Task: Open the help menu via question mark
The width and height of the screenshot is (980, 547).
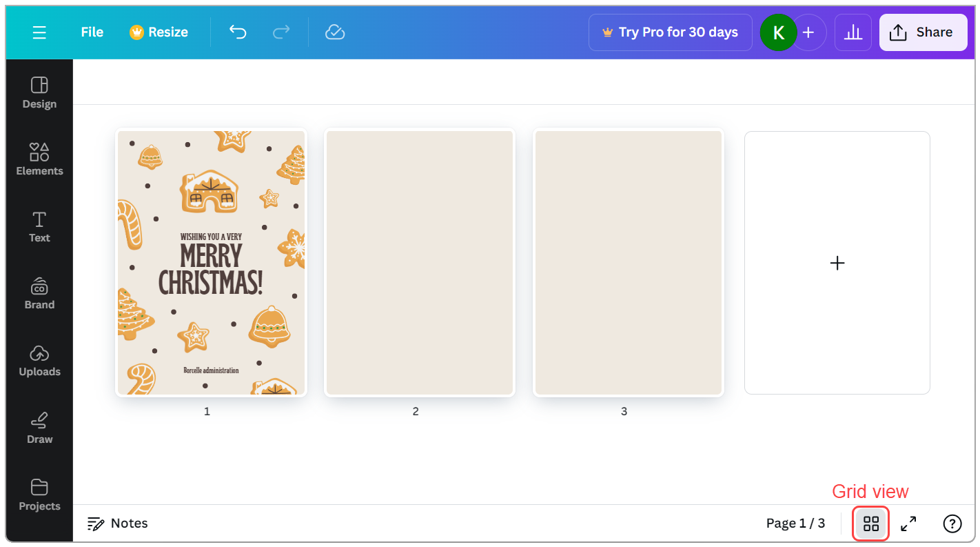Action: coord(952,524)
